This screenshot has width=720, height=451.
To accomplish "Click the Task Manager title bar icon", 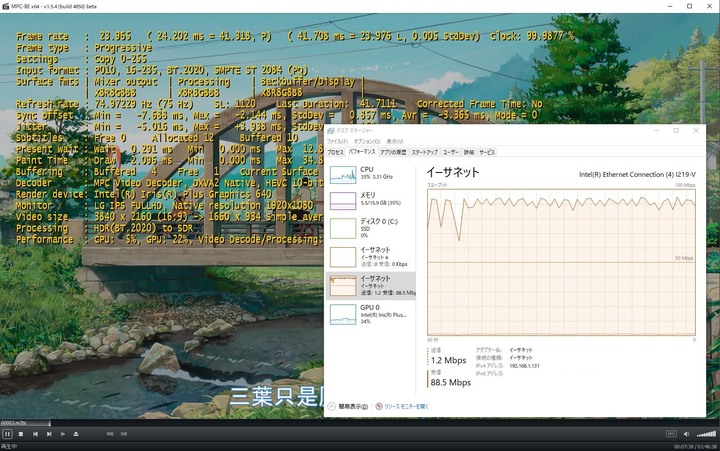I will point(330,131).
